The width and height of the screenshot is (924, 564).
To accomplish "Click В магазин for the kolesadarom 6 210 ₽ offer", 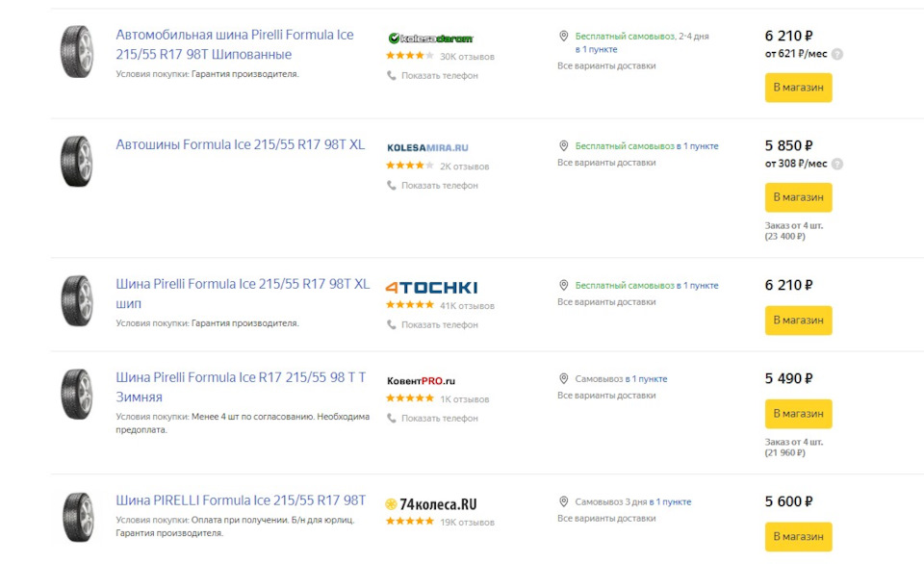I will point(798,88).
